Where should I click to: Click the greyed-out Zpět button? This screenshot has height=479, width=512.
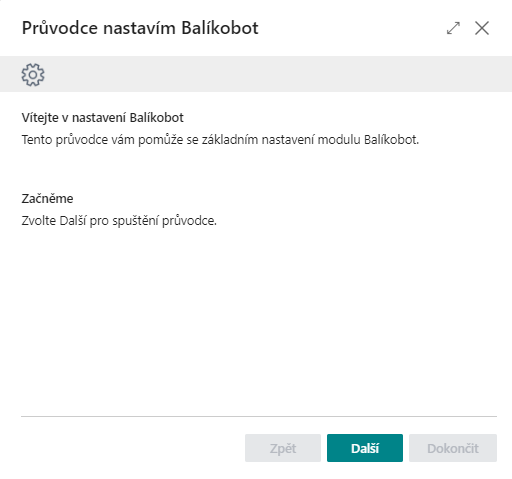283,448
